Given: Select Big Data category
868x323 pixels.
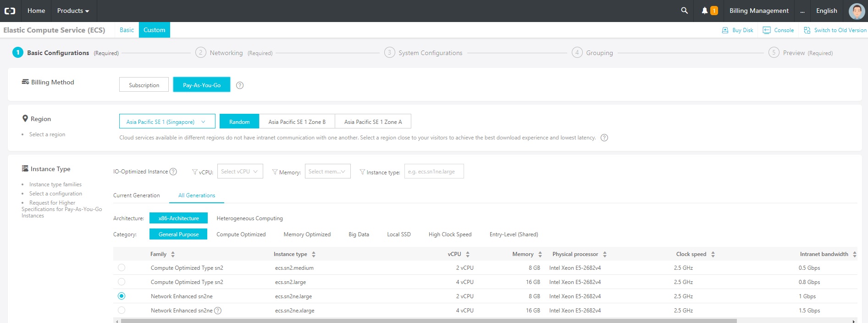Looking at the screenshot, I should [359, 234].
